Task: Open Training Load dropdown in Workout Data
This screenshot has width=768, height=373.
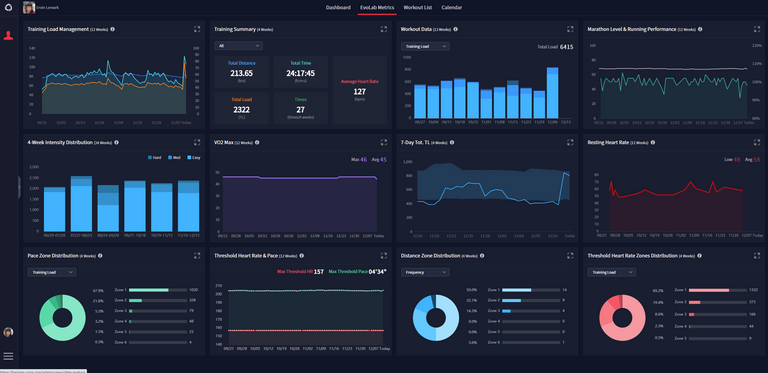Action: click(425, 46)
